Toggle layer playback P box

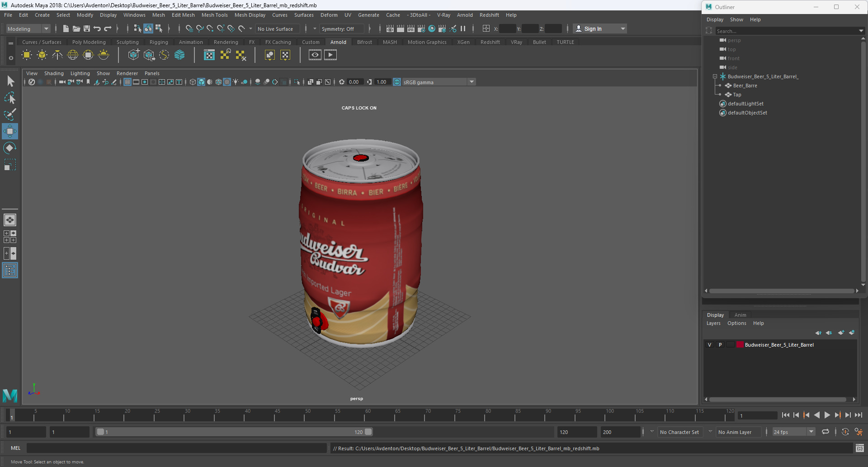pos(720,345)
